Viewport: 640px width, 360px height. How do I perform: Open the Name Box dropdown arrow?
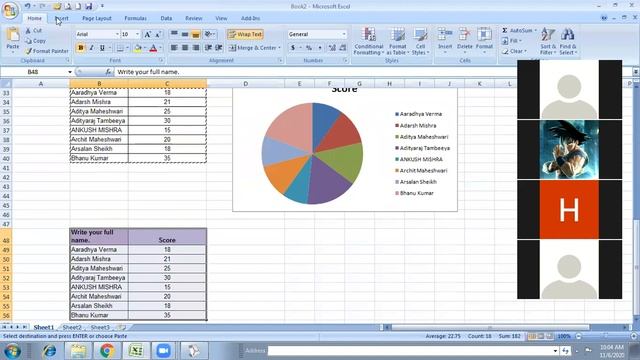tap(70, 72)
